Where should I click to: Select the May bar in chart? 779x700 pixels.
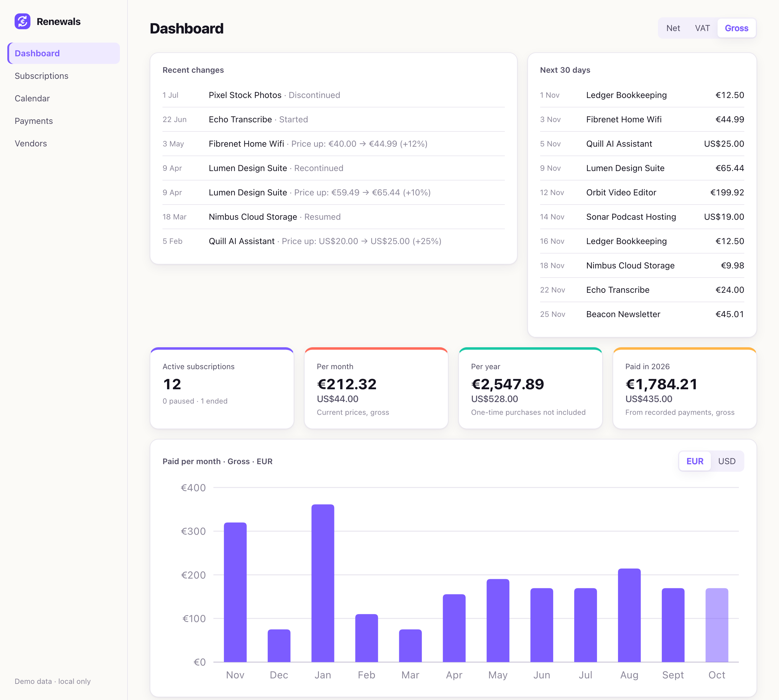(x=498, y=620)
